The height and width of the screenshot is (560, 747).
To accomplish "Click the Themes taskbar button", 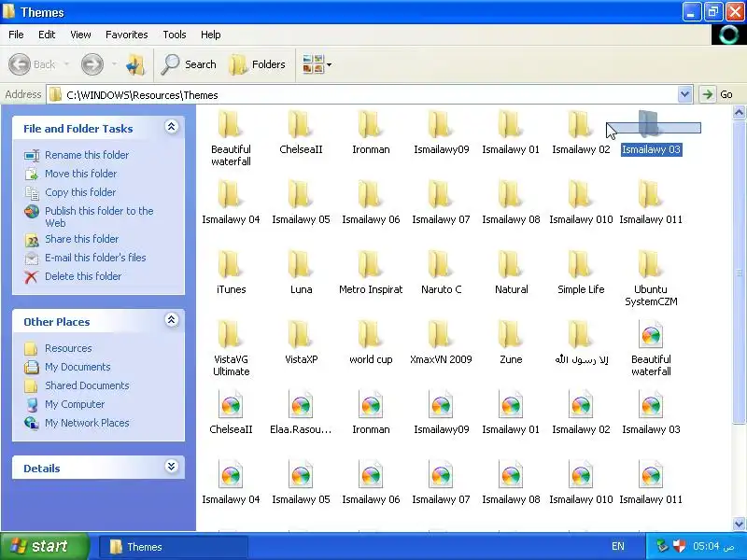I will pos(173,547).
